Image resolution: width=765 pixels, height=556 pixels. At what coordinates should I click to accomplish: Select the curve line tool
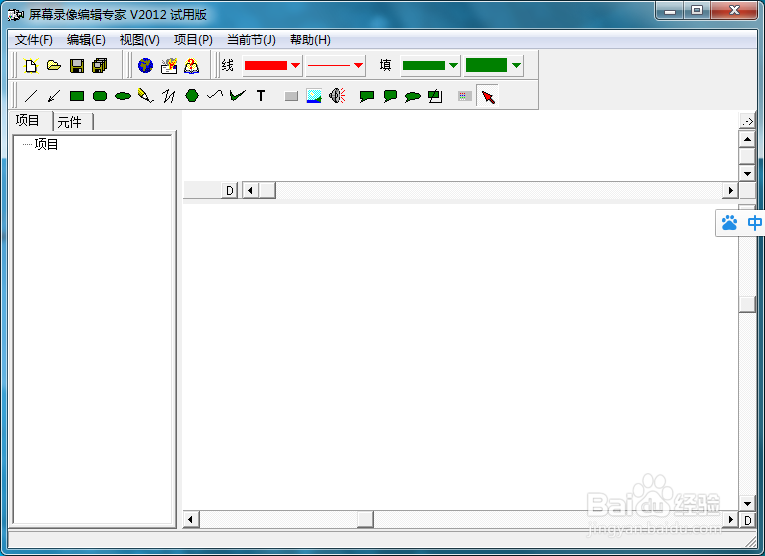coord(215,95)
